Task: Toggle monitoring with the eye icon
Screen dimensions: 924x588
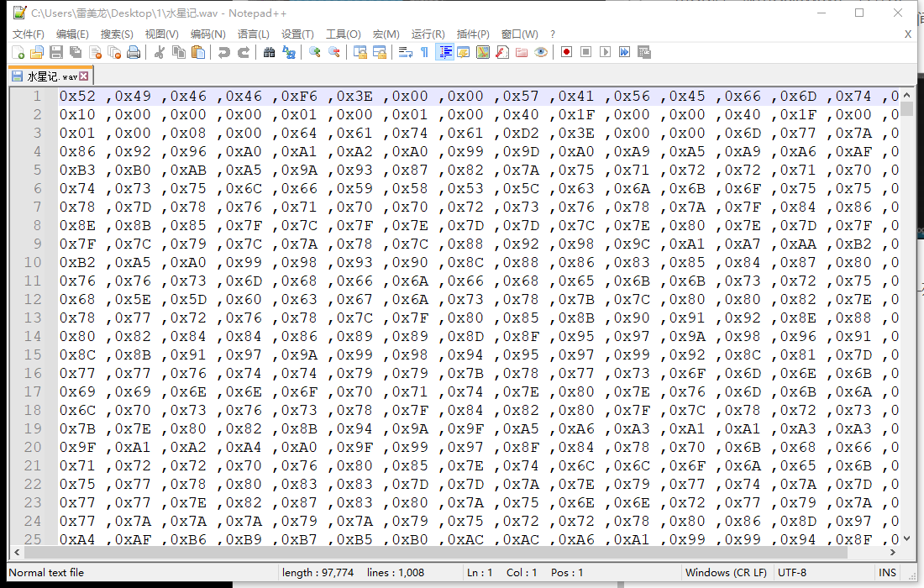Action: point(541,52)
